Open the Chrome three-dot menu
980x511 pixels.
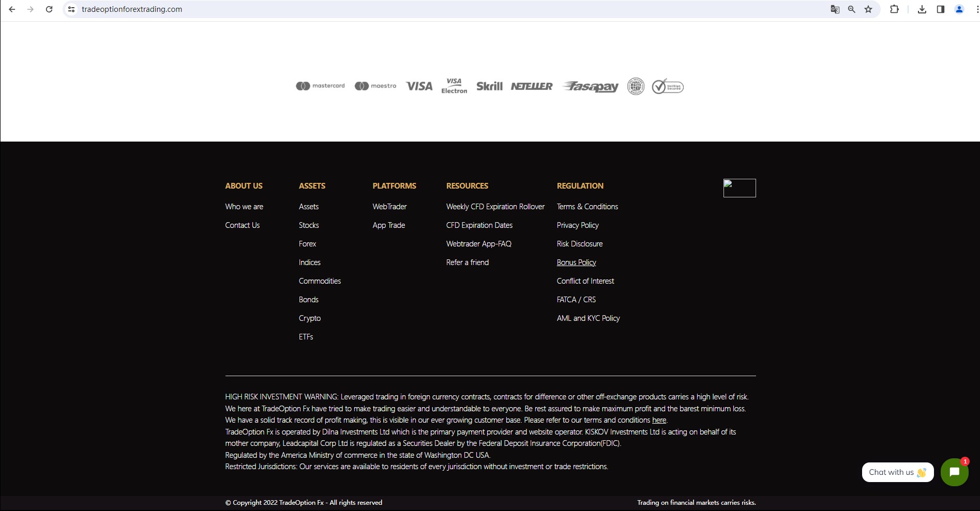[976, 9]
